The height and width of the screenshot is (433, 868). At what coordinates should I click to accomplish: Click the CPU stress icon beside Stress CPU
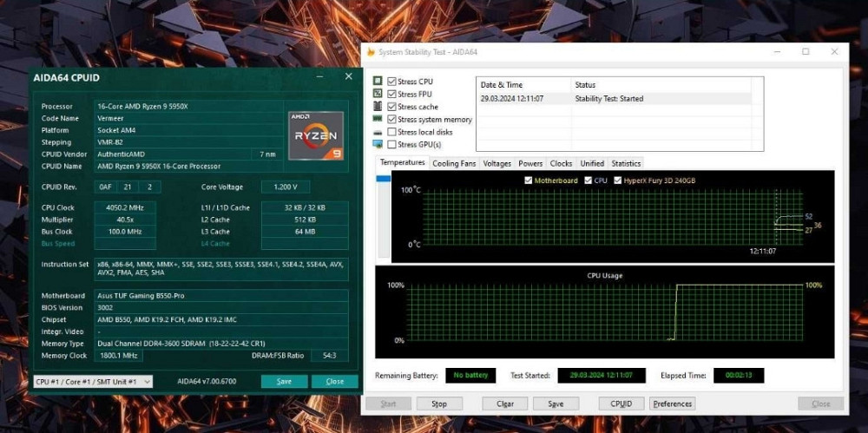378,82
